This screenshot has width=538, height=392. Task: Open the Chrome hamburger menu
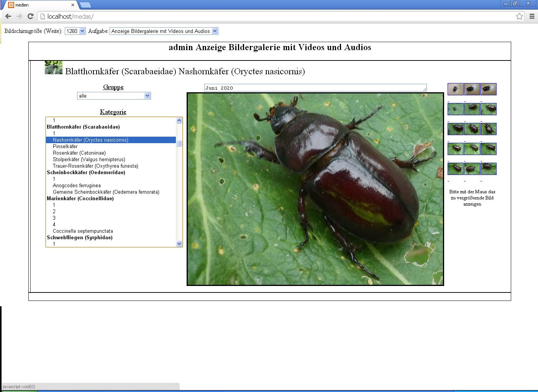point(532,16)
